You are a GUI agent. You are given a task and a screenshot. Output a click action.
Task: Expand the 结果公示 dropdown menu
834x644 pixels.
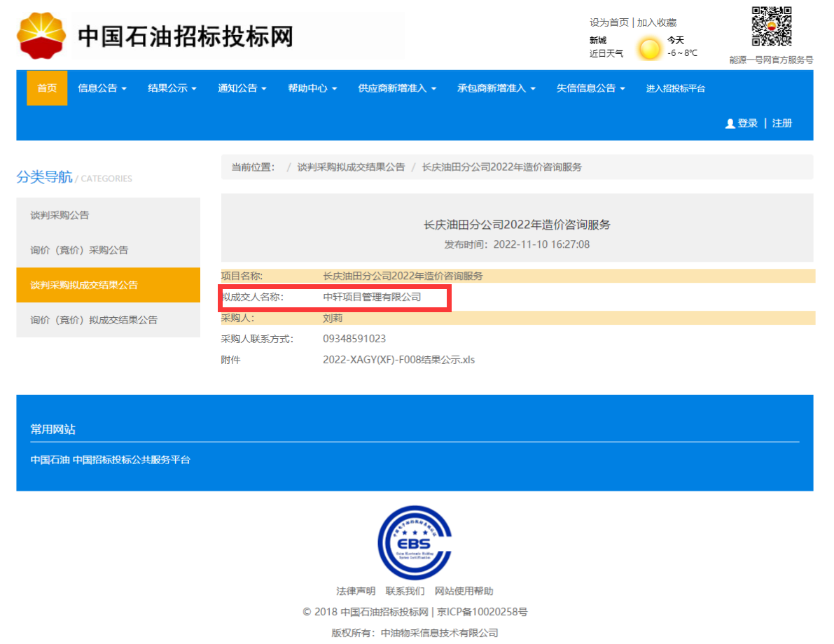click(172, 88)
